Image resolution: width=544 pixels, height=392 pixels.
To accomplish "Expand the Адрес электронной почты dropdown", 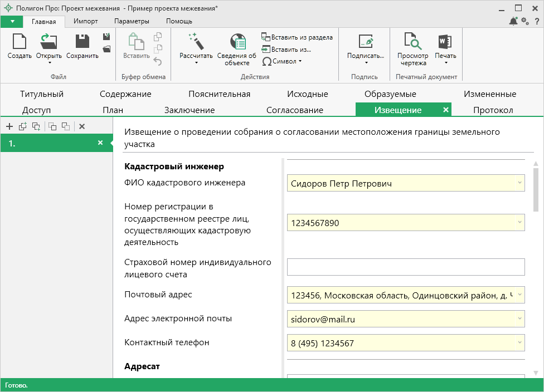I will [x=519, y=319].
